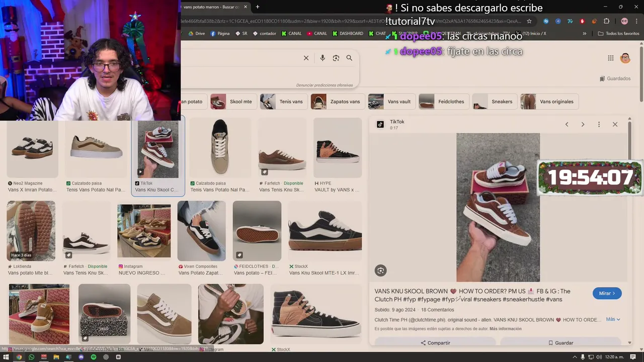Open the Drive bookmark
Screen dimensions: 644x362
tap(197, 34)
